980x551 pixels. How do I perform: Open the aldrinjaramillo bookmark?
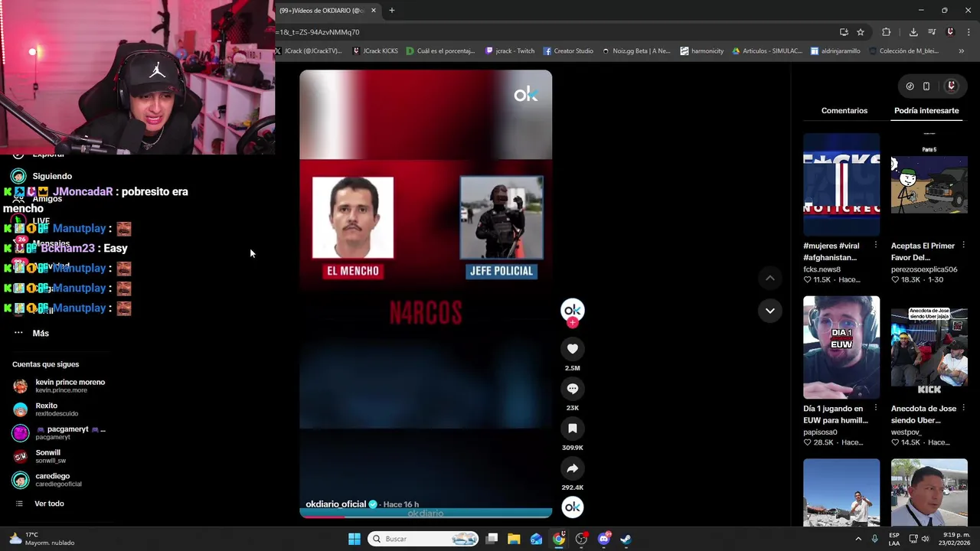click(x=835, y=51)
